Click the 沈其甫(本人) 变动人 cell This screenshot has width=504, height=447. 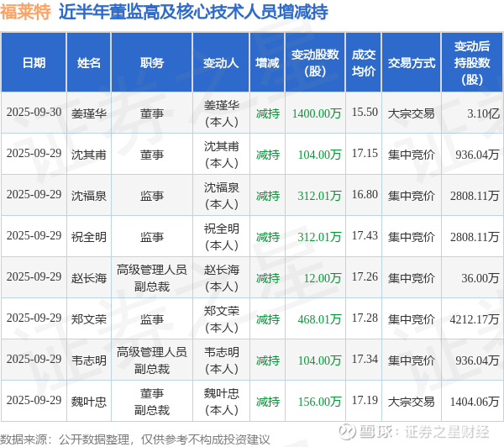click(x=222, y=155)
